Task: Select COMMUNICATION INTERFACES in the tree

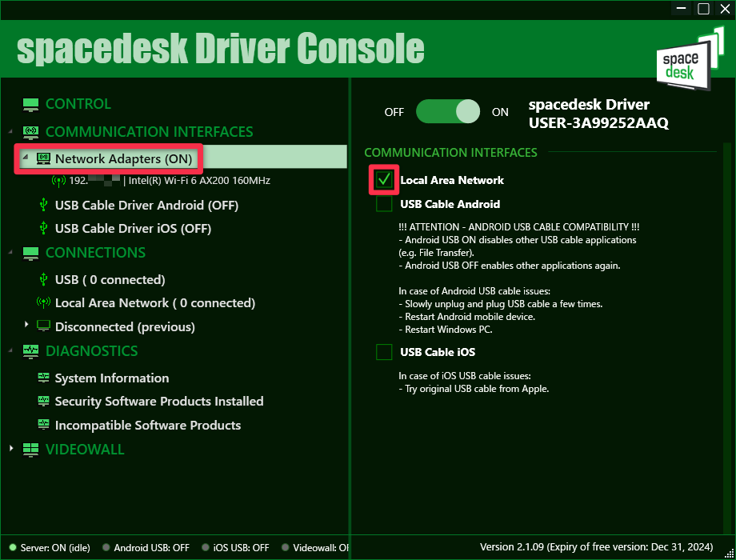Action: [x=150, y=132]
